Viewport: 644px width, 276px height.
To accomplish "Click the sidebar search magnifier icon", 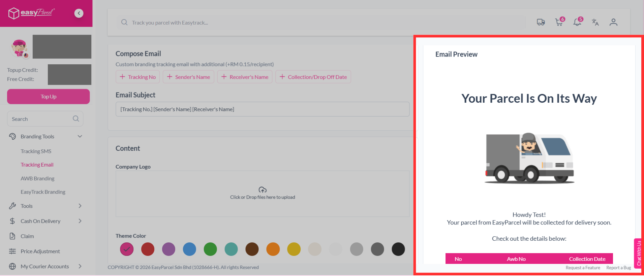I will pyautogui.click(x=76, y=119).
